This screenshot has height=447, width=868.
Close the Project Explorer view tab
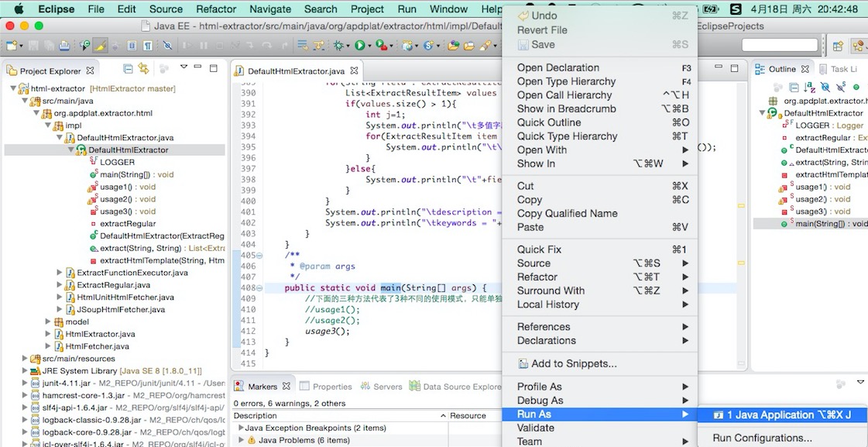click(x=90, y=71)
